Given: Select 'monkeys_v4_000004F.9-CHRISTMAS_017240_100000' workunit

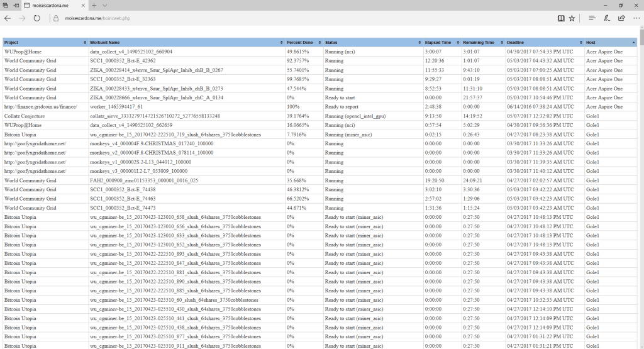Looking at the screenshot, I should (x=152, y=144).
